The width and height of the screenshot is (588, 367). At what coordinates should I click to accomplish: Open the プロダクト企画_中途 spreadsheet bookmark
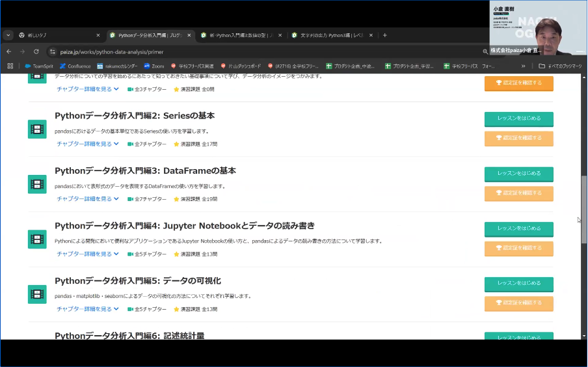pos(350,66)
